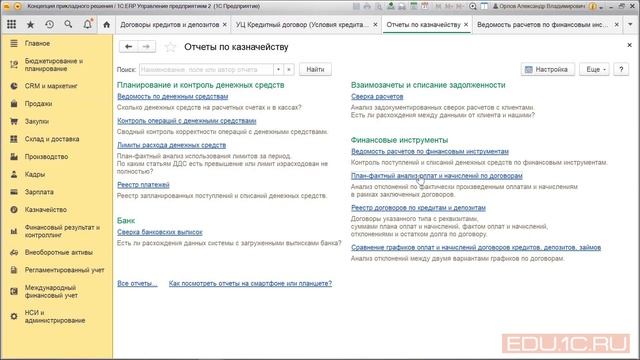Open Реестр платежей report link
The width and height of the screenshot is (640, 360).
coord(143,185)
